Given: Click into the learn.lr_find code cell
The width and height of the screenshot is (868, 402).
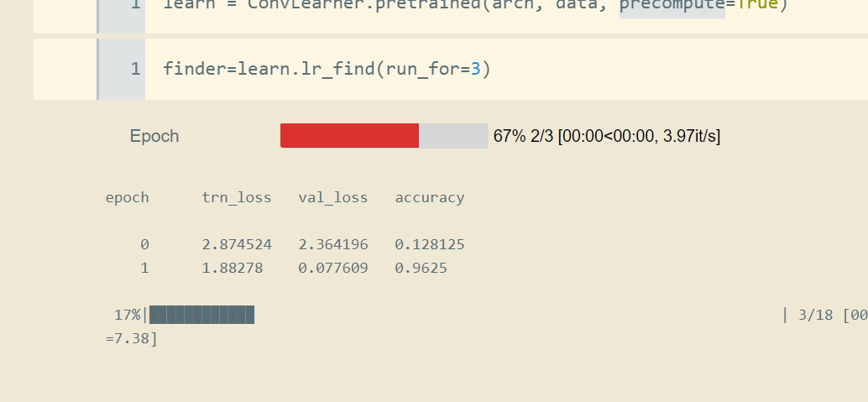Looking at the screenshot, I should click(x=588, y=69).
